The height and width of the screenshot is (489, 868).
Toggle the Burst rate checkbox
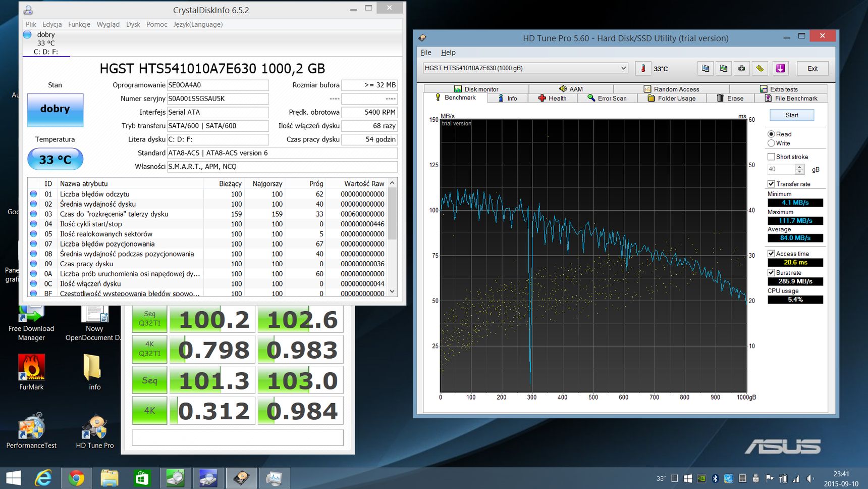coord(771,272)
